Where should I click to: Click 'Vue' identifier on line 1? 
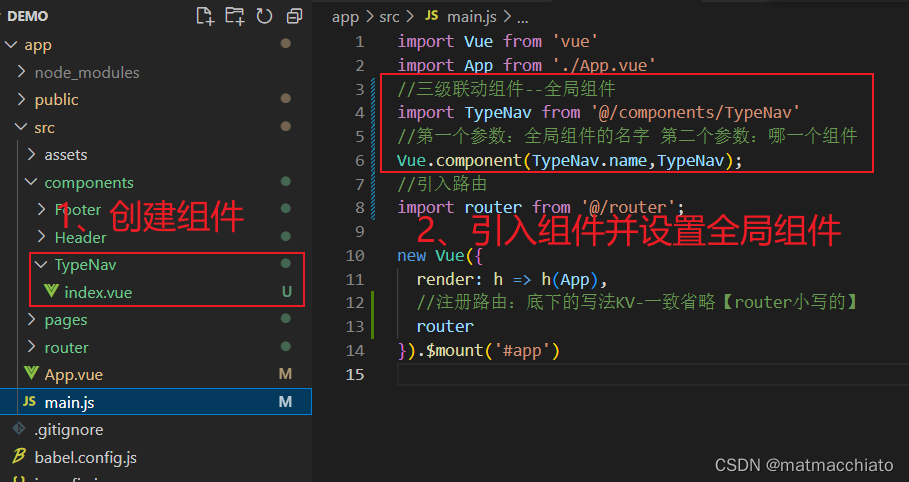478,42
